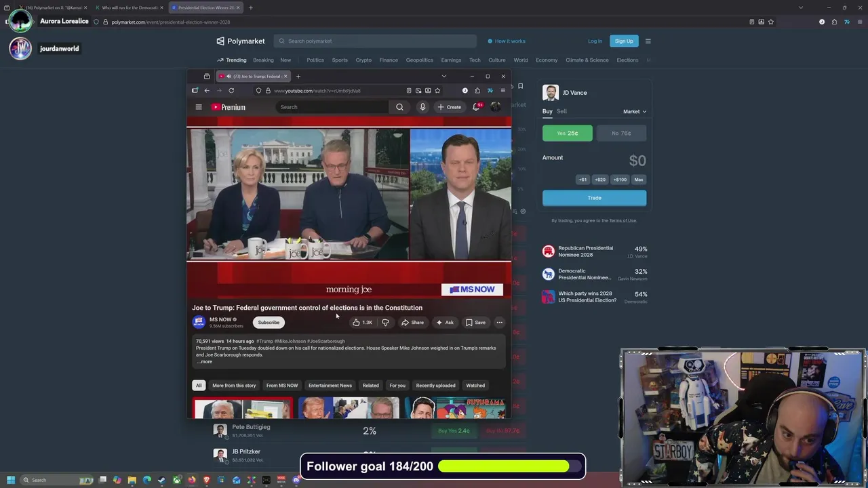Viewport: 868px width, 488px height.
Task: Add $20 to the amount
Action: tap(600, 180)
